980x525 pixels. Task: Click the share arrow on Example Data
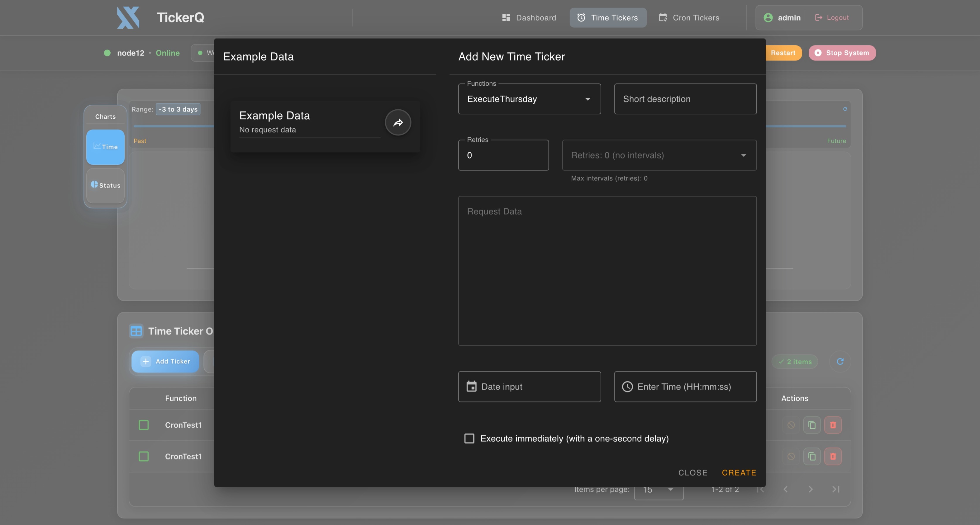(x=398, y=123)
